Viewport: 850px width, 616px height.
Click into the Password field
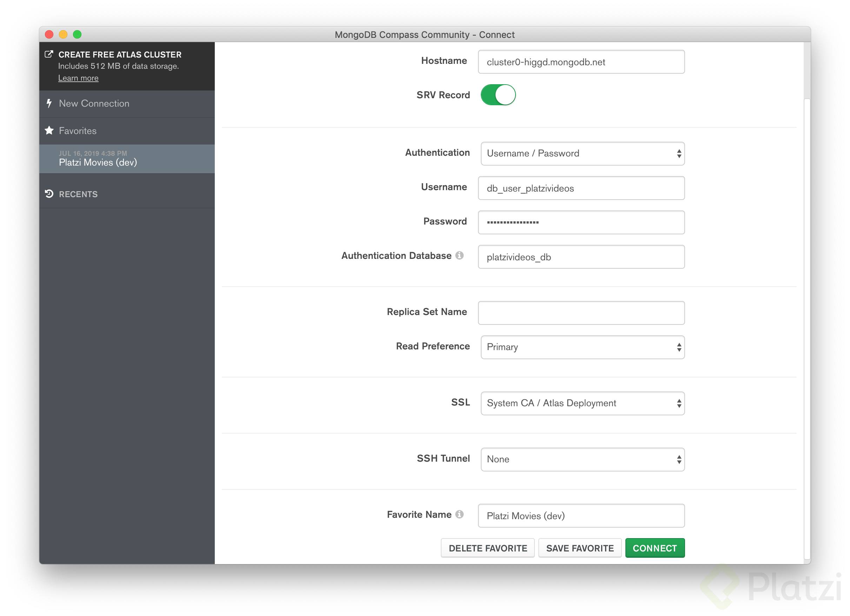tap(581, 222)
